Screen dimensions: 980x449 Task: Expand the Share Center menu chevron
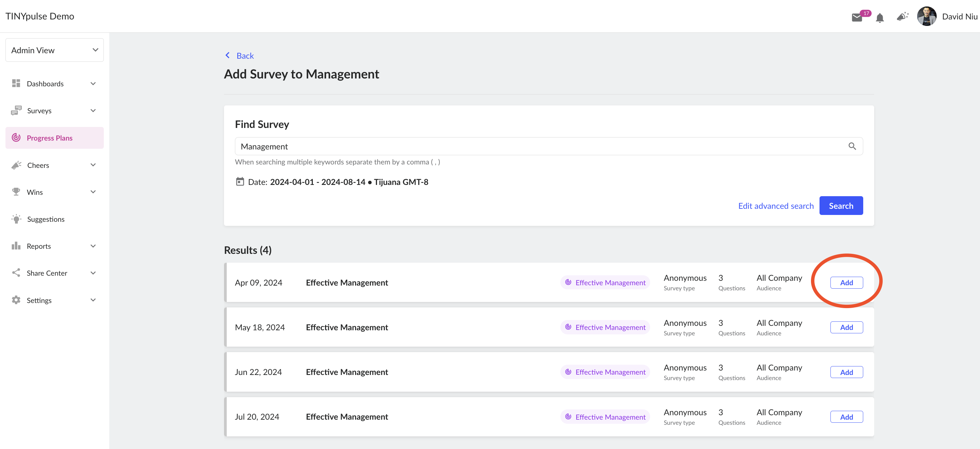click(x=93, y=273)
